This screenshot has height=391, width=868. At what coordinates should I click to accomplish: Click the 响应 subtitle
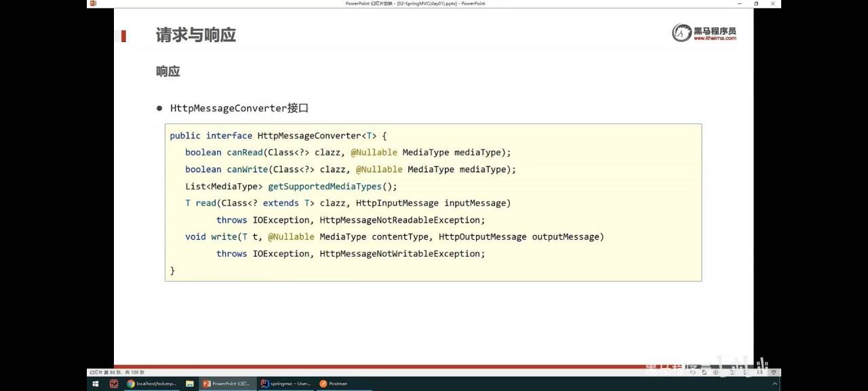(x=168, y=71)
